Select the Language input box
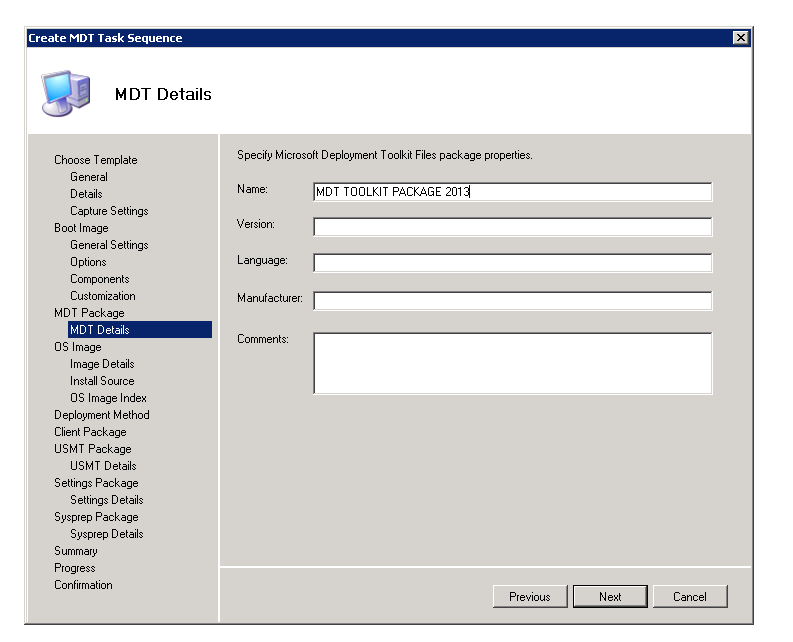The image size is (793, 642). pyautogui.click(x=512, y=263)
